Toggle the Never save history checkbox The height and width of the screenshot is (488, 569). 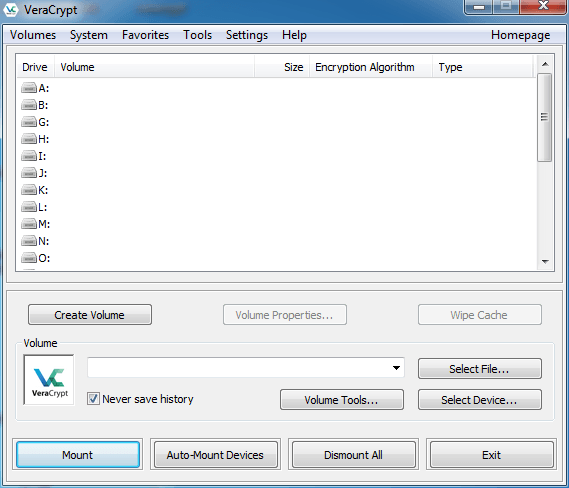(93, 399)
